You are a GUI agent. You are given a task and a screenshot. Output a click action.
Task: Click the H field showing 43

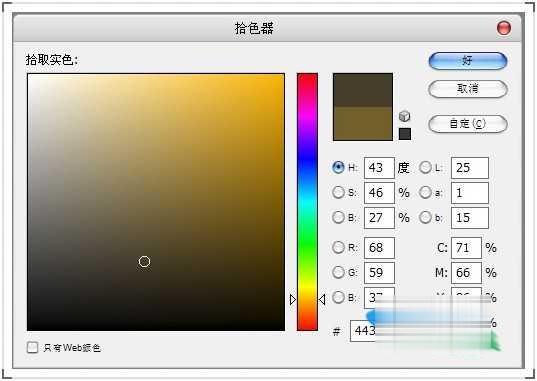point(379,168)
